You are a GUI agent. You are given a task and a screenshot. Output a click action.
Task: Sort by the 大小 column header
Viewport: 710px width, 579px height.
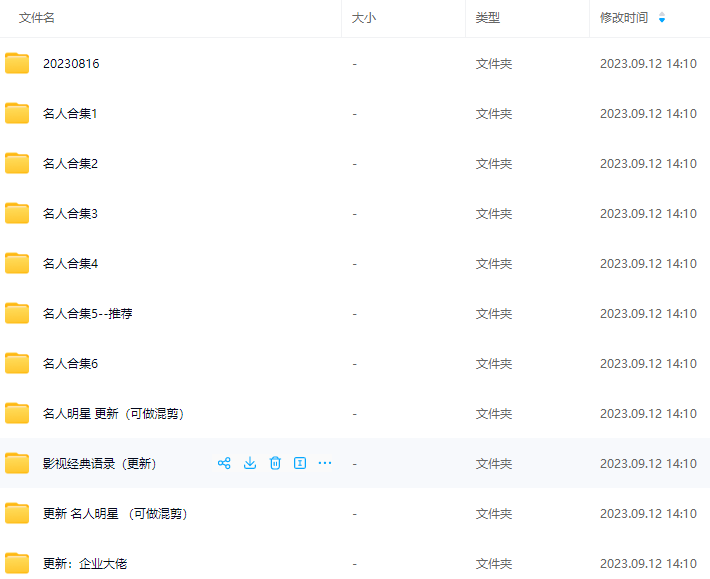point(364,18)
